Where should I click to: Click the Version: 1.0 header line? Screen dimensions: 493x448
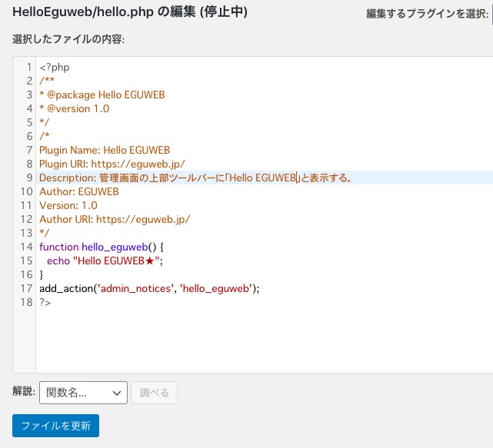pyautogui.click(x=68, y=206)
